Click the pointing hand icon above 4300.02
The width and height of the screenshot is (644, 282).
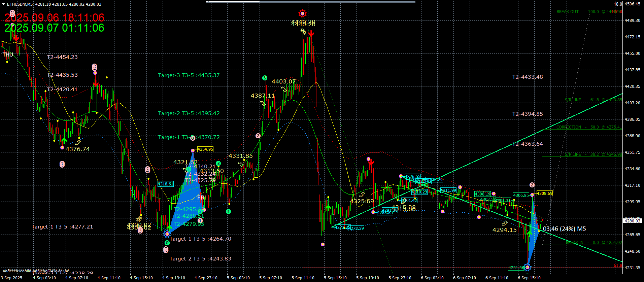(139, 219)
